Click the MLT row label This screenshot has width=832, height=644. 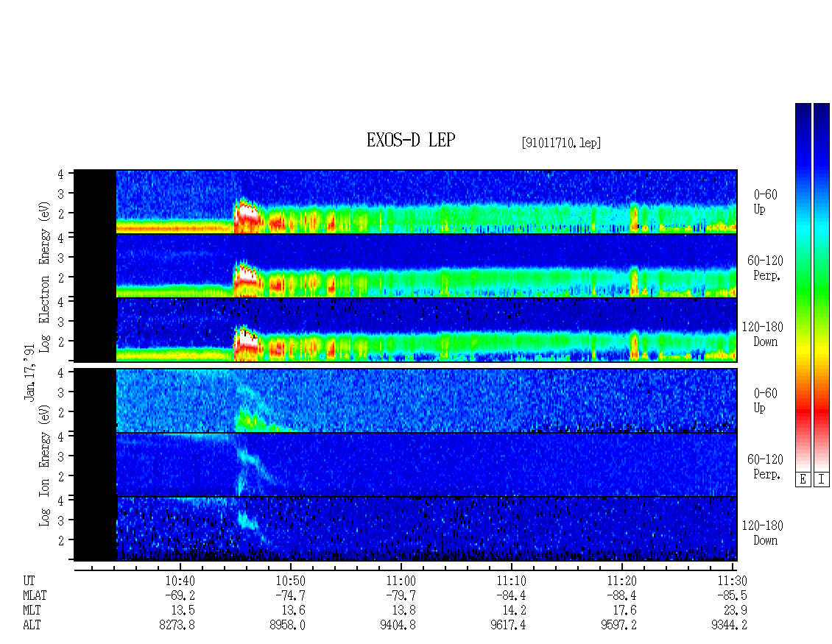click(x=32, y=611)
